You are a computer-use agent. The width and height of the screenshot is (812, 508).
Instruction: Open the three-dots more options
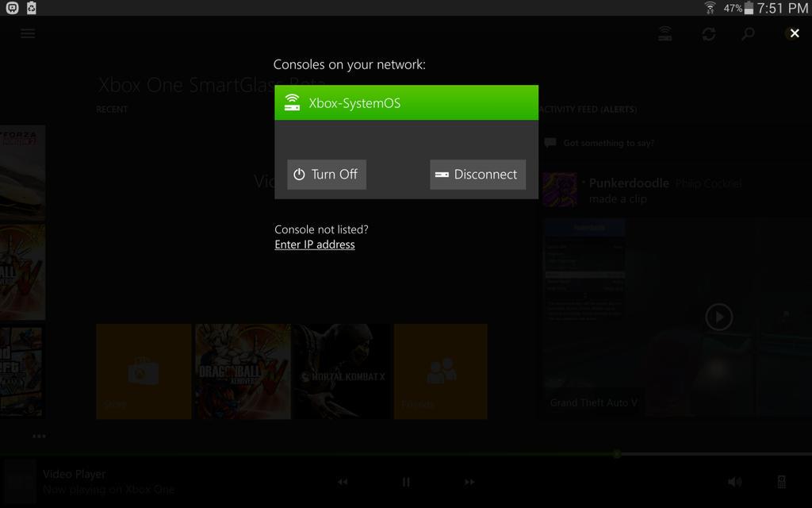[39, 436]
